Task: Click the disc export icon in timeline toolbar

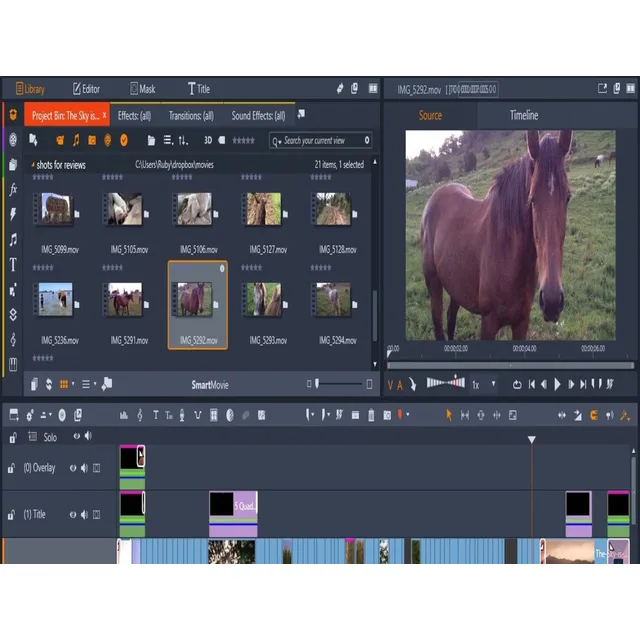Action: tap(62, 416)
